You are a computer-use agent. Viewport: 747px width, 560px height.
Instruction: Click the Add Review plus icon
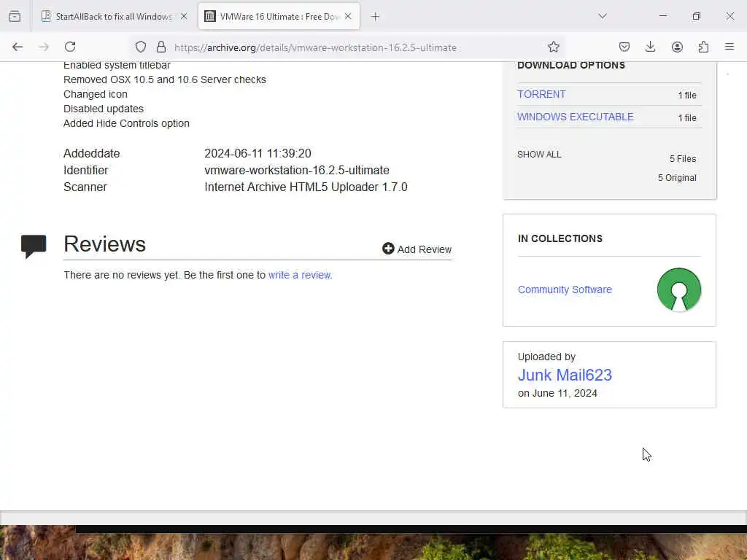tap(388, 249)
